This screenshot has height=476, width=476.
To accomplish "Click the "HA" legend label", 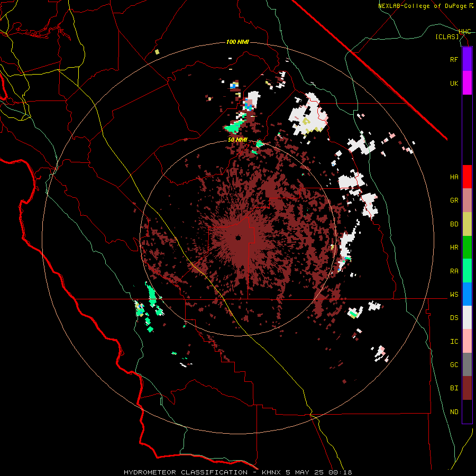I will click(454, 177).
